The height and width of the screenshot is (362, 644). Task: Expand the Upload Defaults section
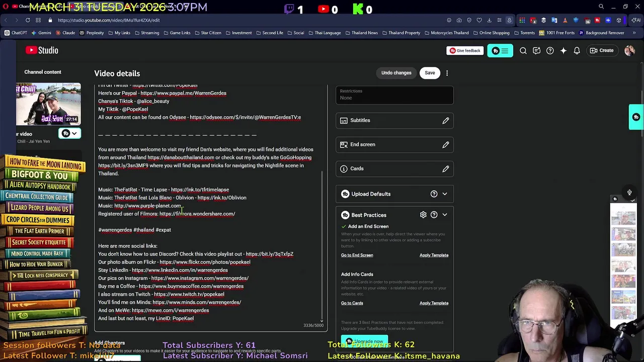pos(444,194)
